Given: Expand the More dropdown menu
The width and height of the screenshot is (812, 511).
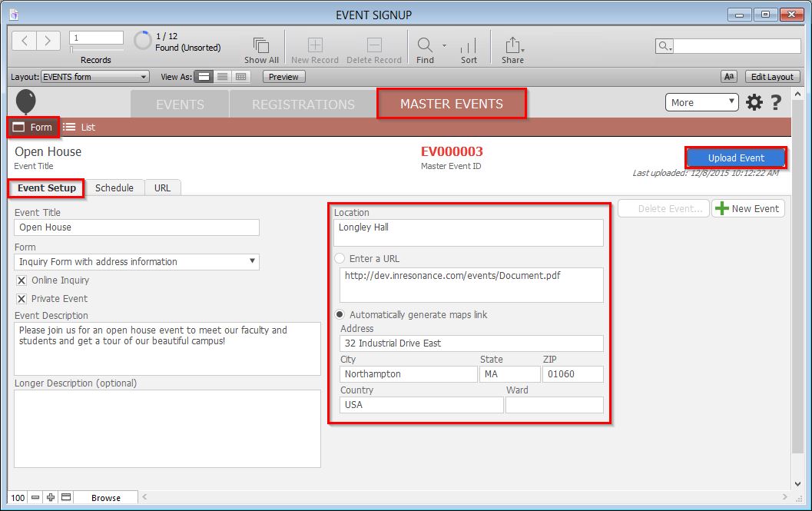Looking at the screenshot, I should tap(701, 102).
